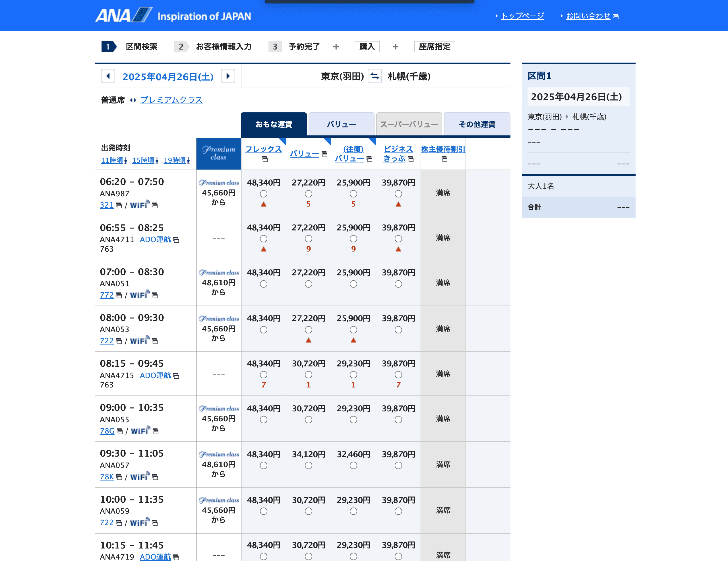Click the 購入 step button

click(367, 47)
